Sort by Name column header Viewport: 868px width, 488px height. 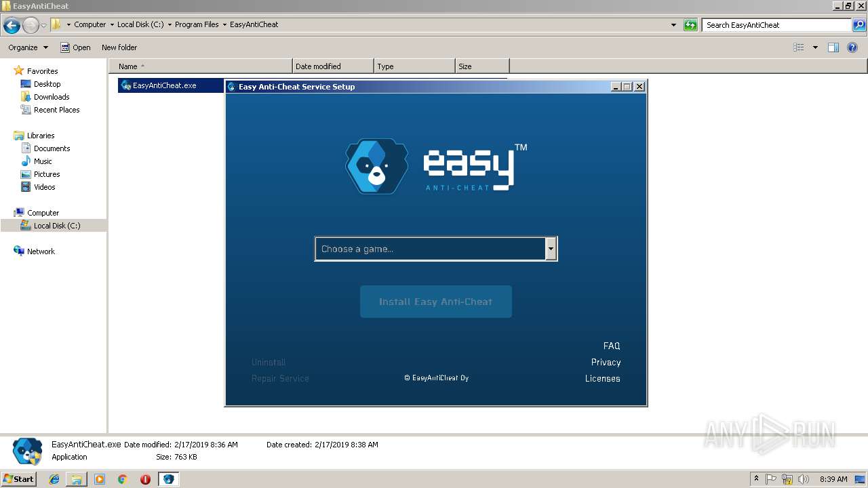tap(201, 66)
